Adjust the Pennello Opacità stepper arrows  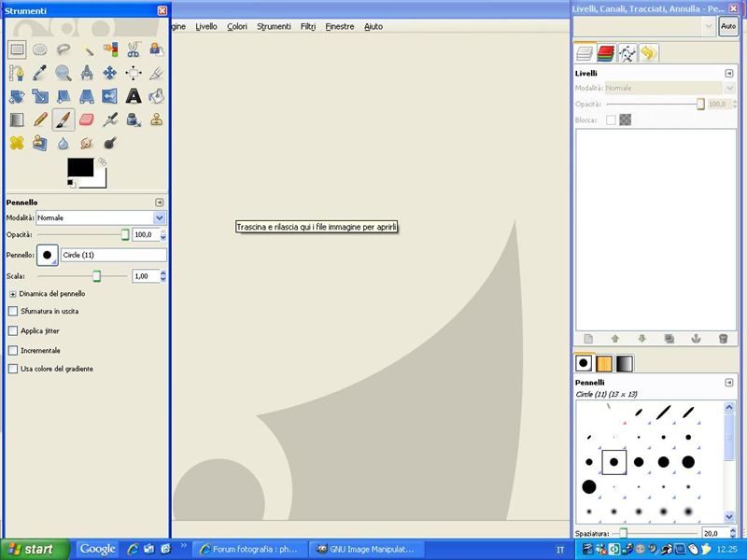tap(163, 235)
